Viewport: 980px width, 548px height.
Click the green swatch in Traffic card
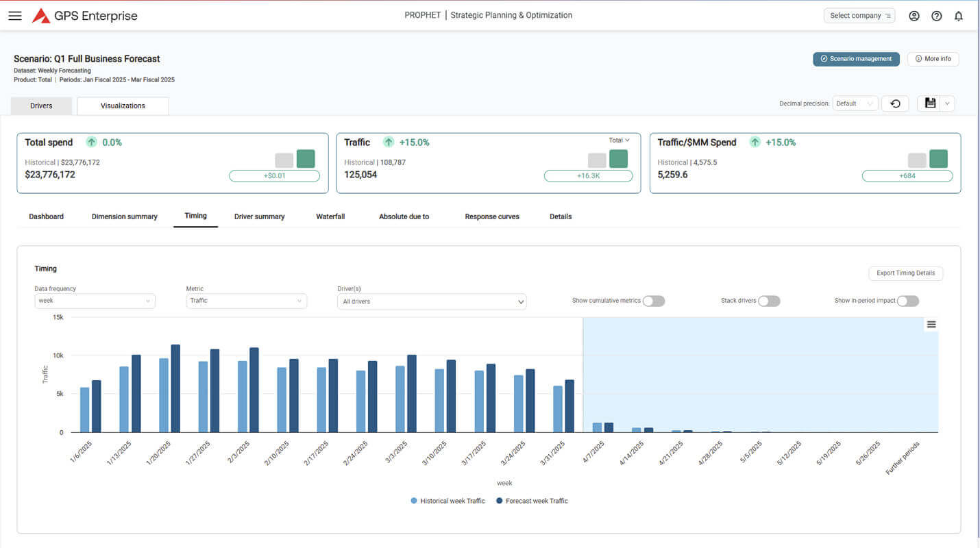tap(618, 159)
